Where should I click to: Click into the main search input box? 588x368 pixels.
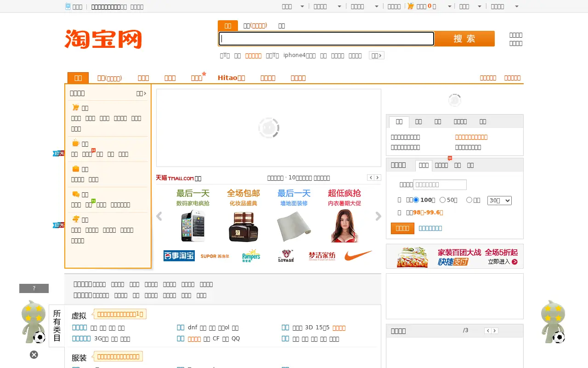click(x=326, y=39)
